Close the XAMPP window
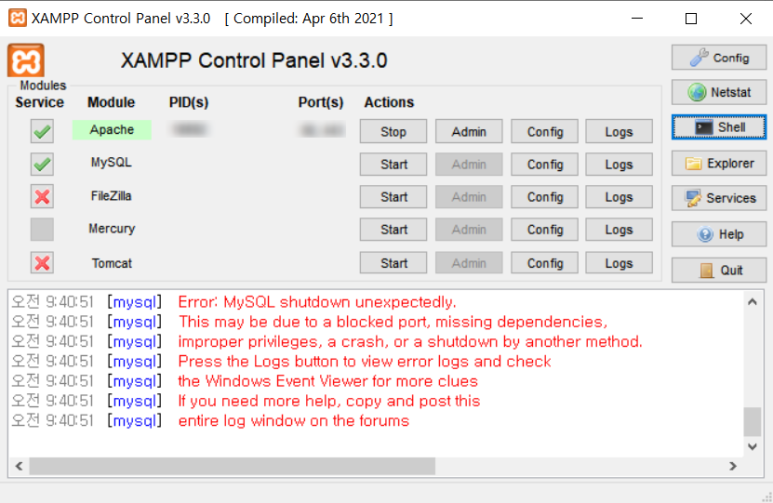 pos(745,18)
